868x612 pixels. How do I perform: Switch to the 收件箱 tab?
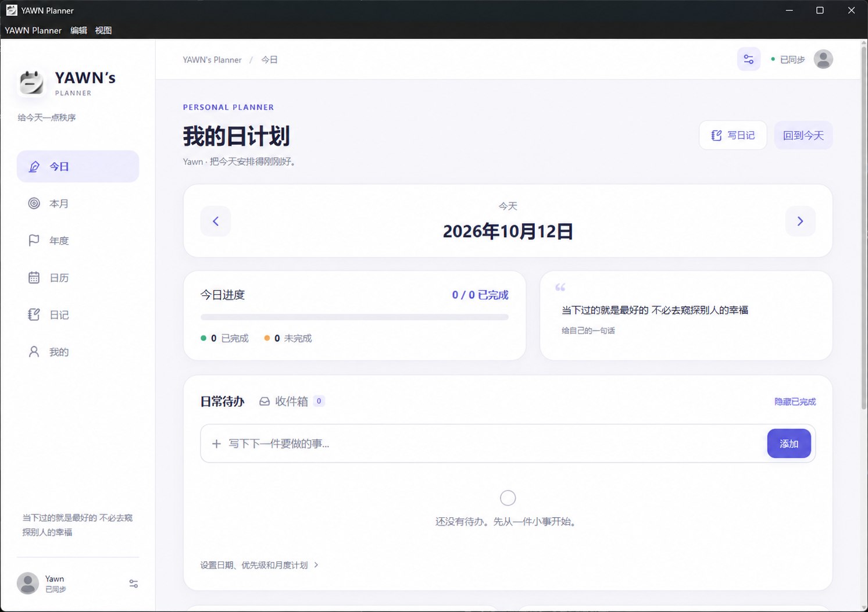[291, 402]
